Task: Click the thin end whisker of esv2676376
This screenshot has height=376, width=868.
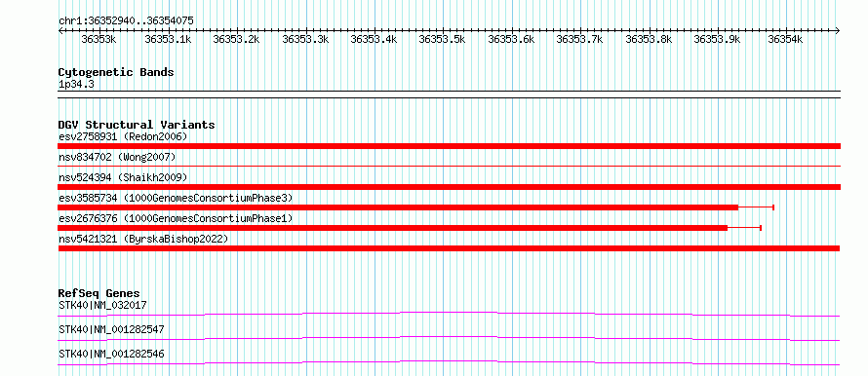Action: click(744, 228)
